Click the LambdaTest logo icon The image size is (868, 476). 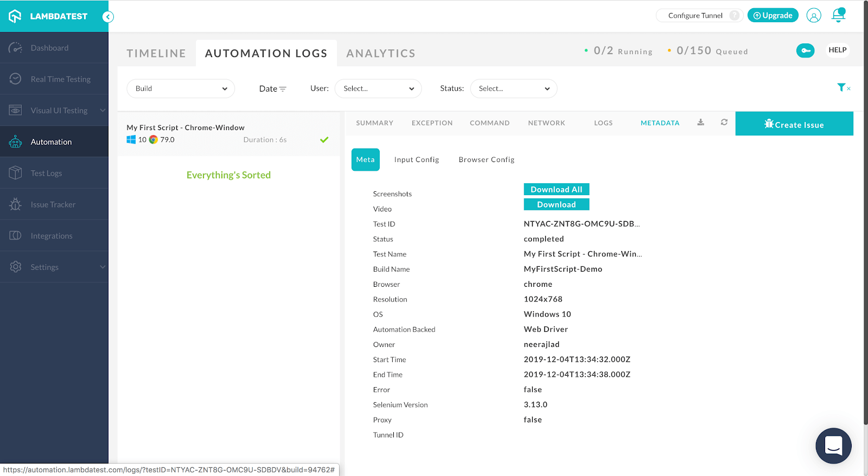coord(15,16)
